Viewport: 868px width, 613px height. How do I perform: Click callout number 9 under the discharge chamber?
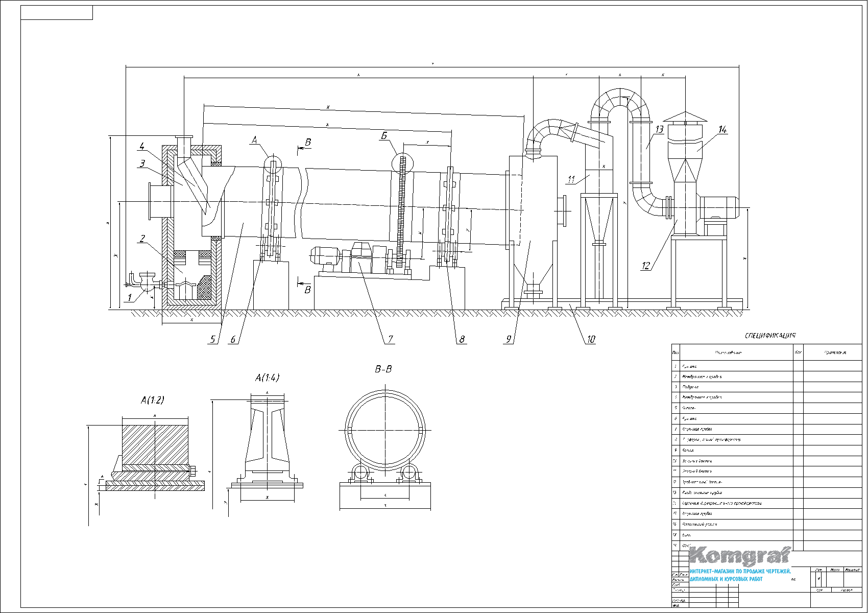(x=509, y=339)
